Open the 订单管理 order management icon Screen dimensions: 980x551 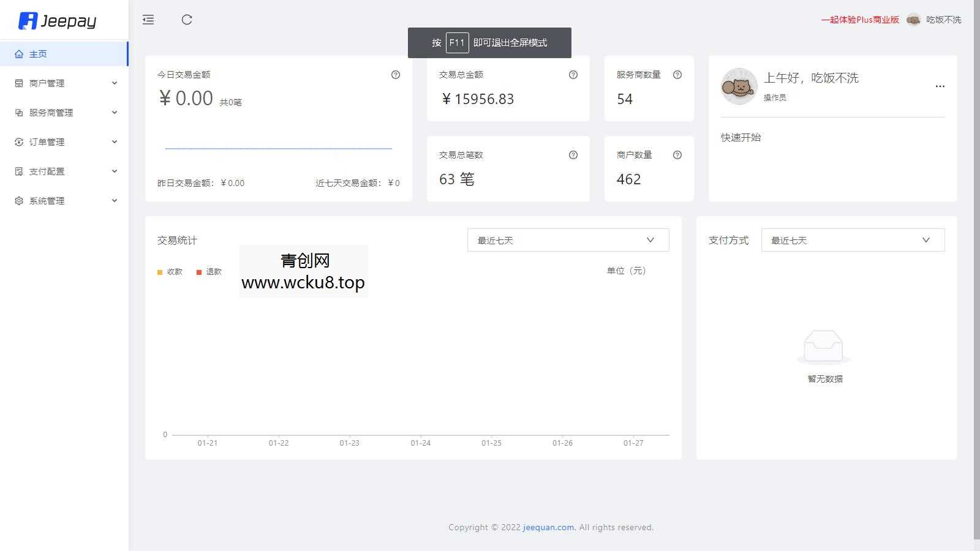tap(18, 141)
